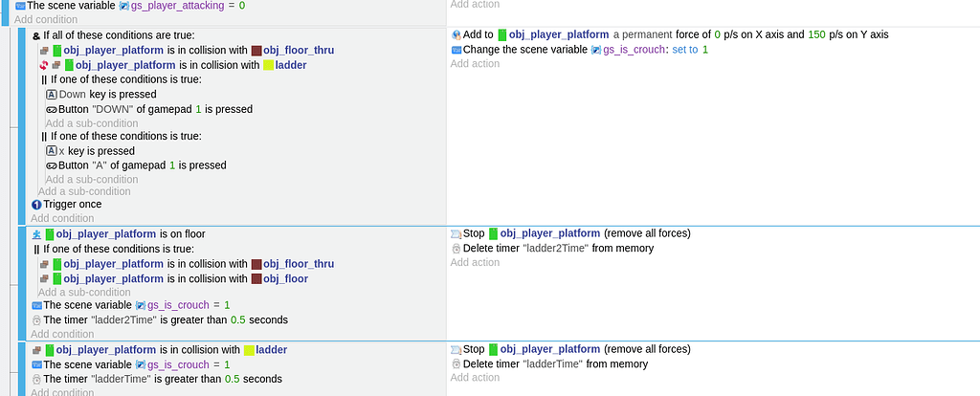
Task: Click the force icon beside "Add to obj_player_platform" action
Action: pos(457,35)
